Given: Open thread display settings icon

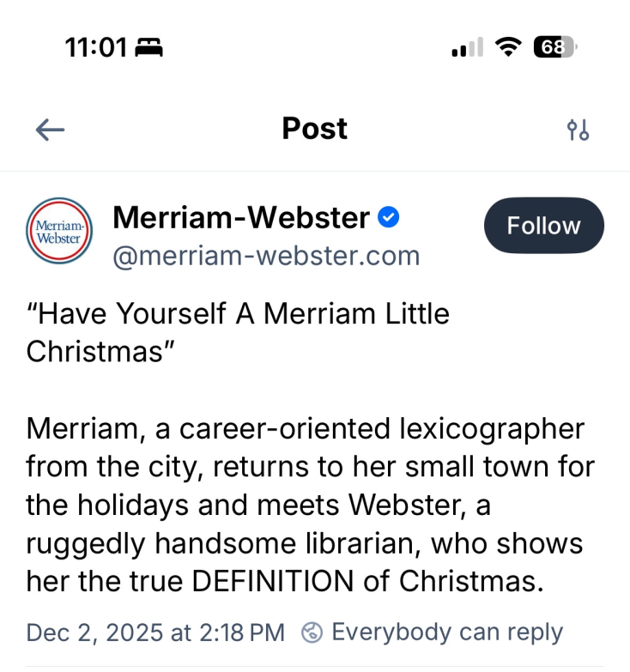Looking at the screenshot, I should [x=578, y=130].
